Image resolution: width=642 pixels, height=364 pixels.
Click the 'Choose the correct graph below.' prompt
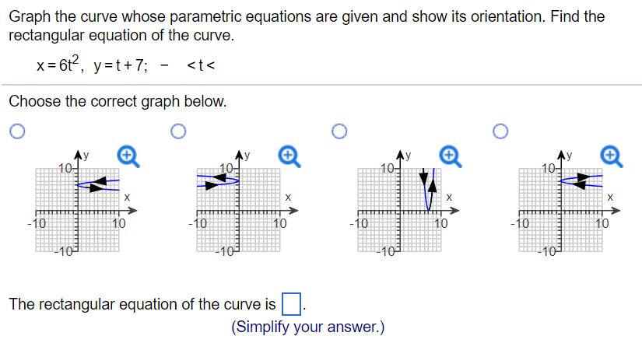click(118, 101)
